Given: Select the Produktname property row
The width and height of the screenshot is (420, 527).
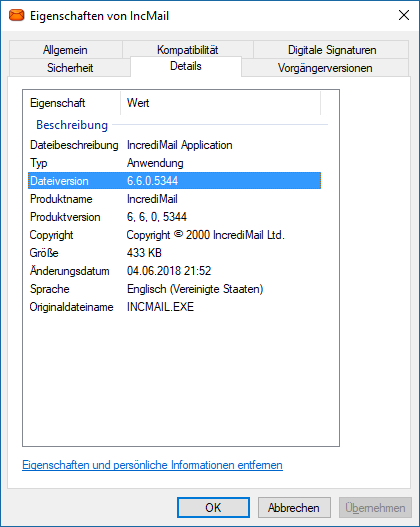Looking at the screenshot, I should [174, 199].
